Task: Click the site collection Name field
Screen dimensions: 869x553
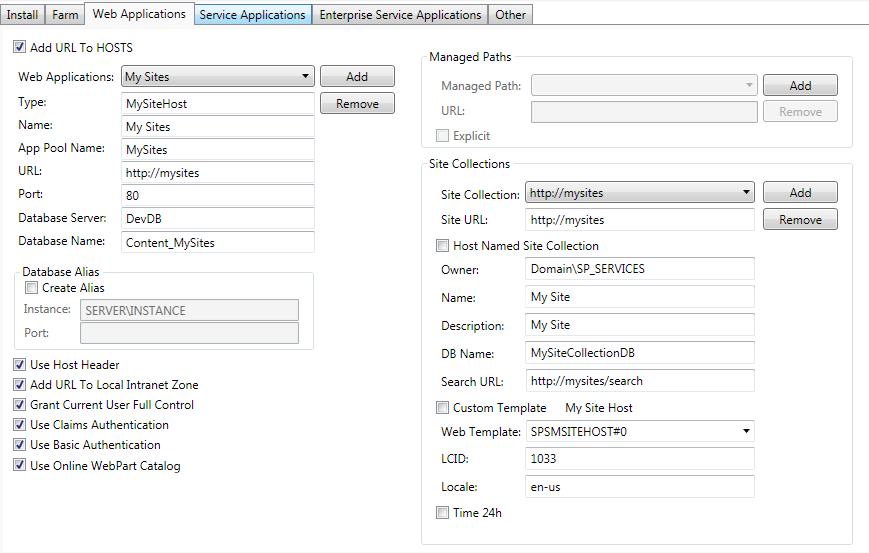Action: [640, 296]
